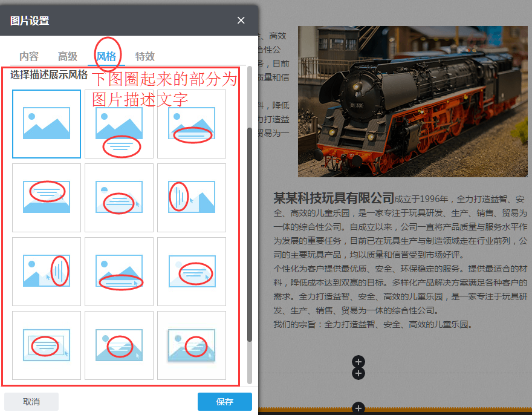Viewport: 532px width, 415px height.
Task: Click the upper plus icon below the article text
Action: point(358,362)
